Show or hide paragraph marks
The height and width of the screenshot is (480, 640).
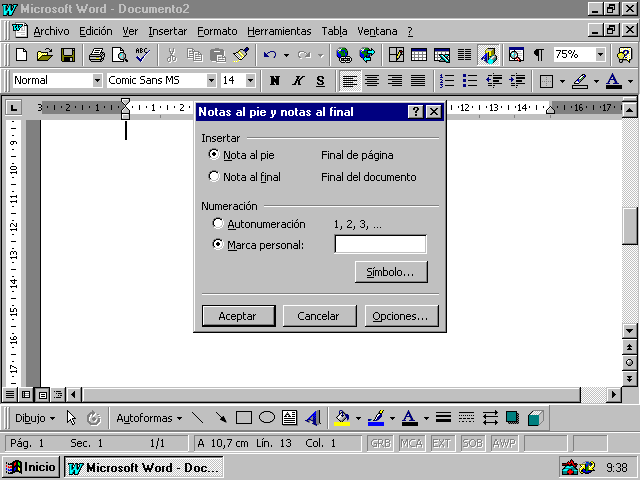[x=539, y=55]
